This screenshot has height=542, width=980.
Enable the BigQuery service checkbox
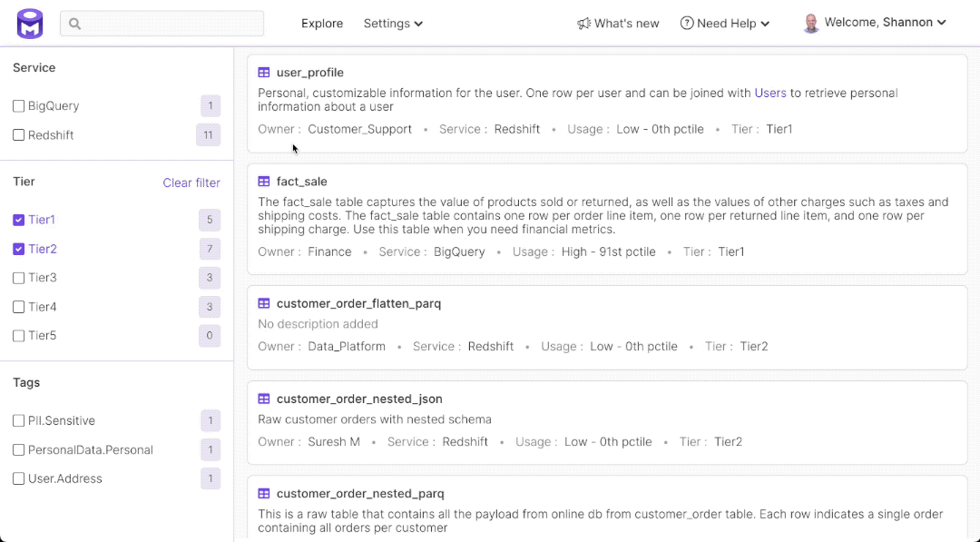[19, 106]
